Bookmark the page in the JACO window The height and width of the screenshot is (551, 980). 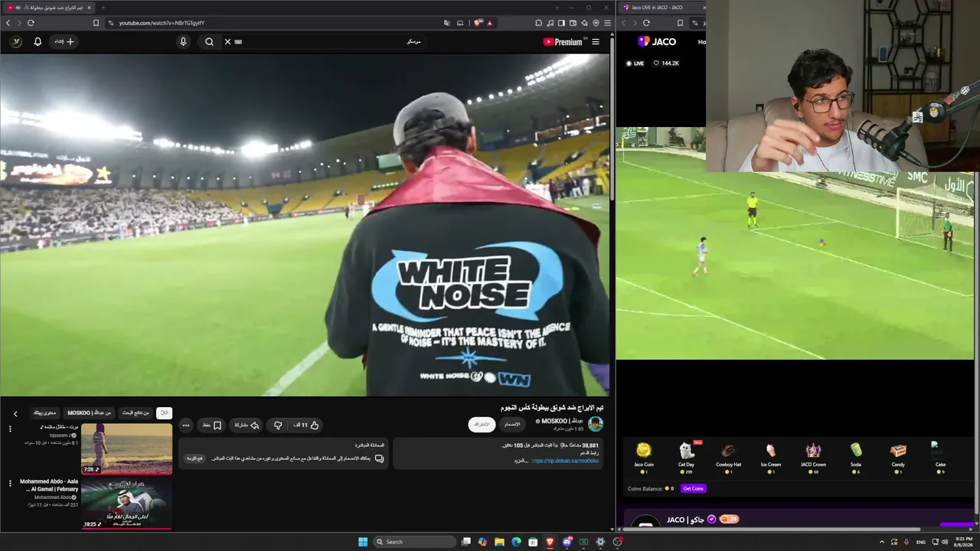680,23
